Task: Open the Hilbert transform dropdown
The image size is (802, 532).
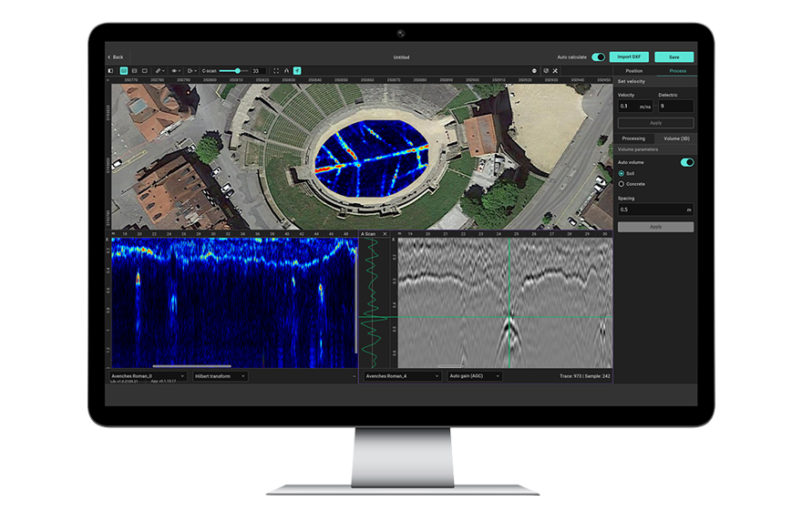Action: [x=221, y=376]
